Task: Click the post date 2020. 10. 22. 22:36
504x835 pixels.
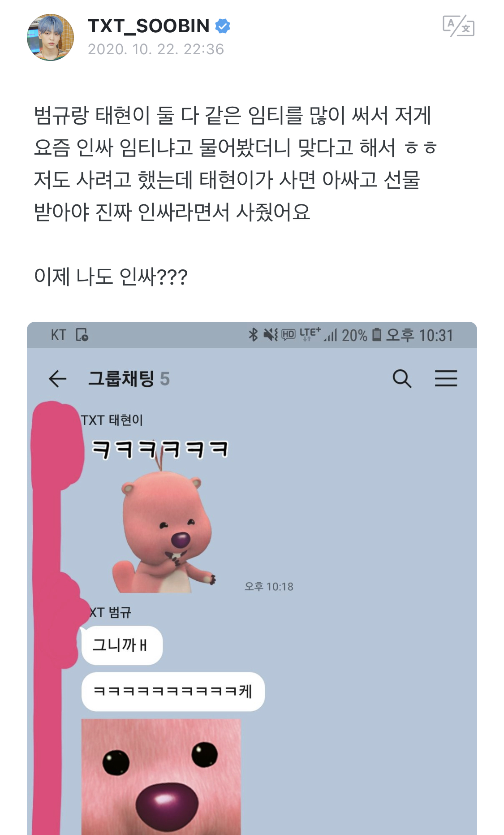Action: pos(156,49)
